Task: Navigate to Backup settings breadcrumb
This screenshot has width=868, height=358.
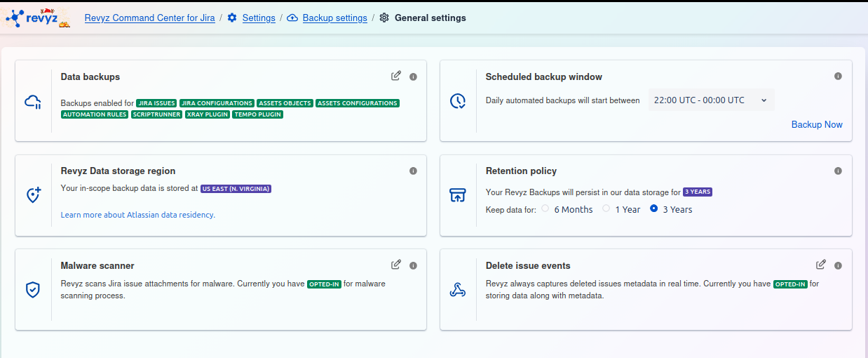Action: [x=334, y=18]
